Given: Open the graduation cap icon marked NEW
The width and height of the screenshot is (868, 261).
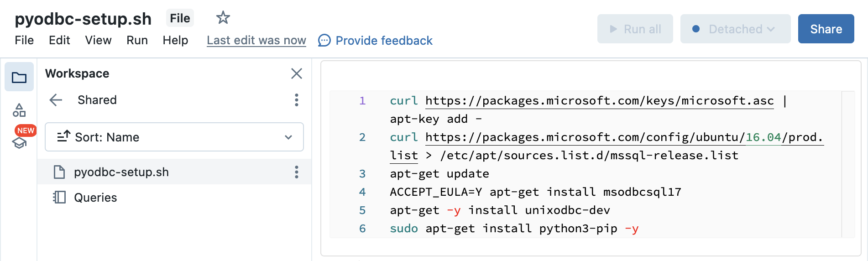Looking at the screenshot, I should pyautogui.click(x=19, y=143).
